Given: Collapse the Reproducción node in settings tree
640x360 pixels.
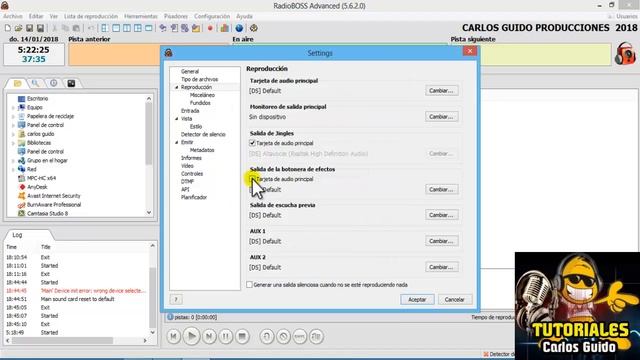Looking at the screenshot, I should 177,87.
